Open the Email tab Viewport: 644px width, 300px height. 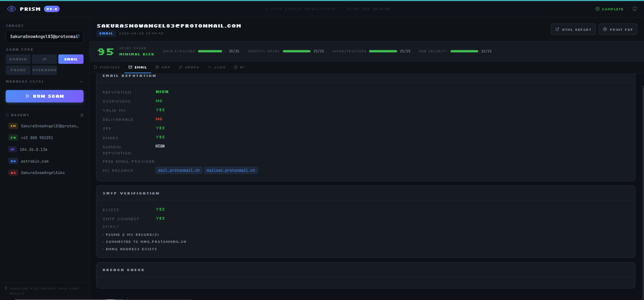(x=138, y=67)
